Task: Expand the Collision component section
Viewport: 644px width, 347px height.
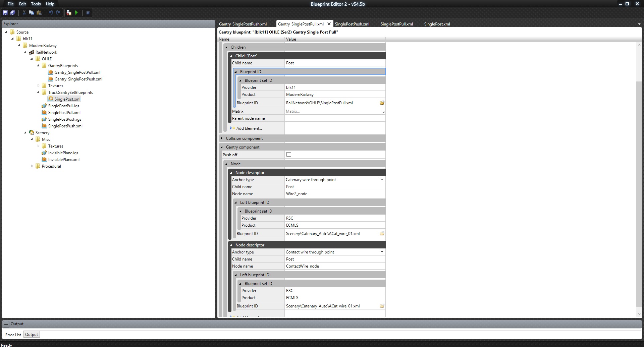Action: 222,138
